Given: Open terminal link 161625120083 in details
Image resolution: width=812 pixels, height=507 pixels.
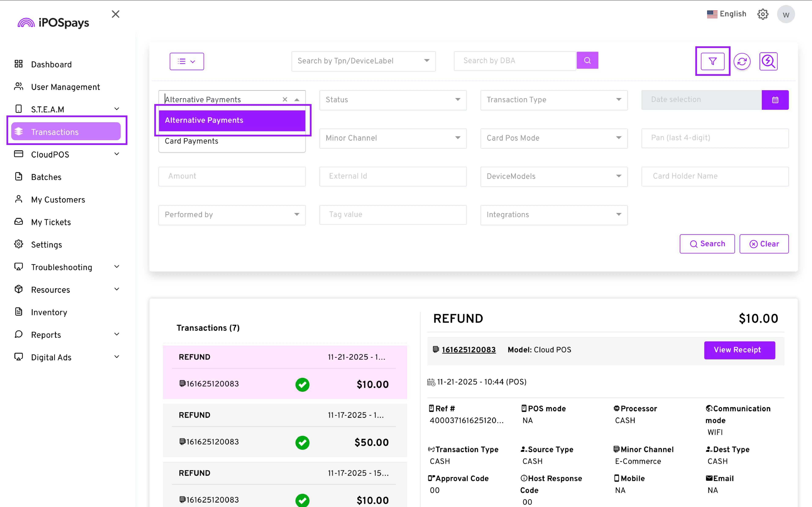Looking at the screenshot, I should (x=468, y=350).
